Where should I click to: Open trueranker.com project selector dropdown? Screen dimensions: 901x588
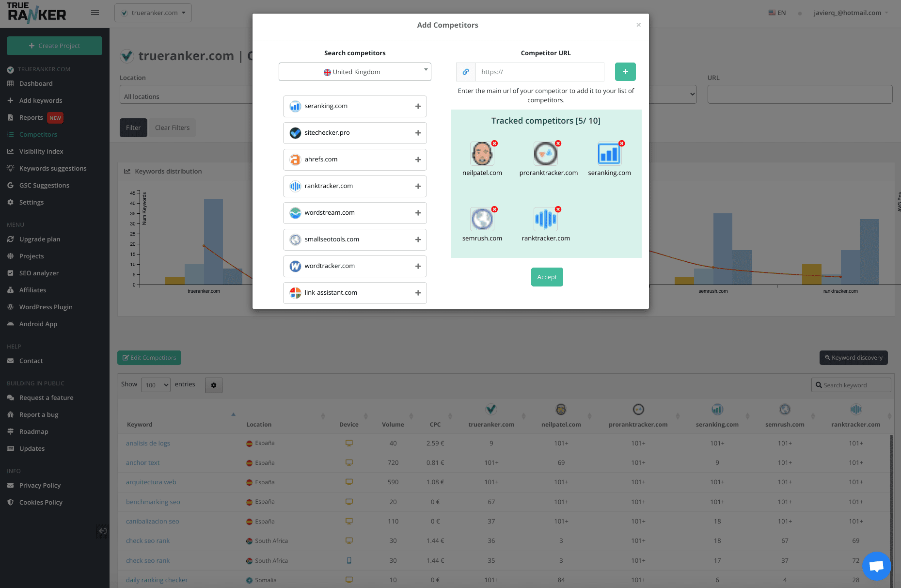(x=153, y=13)
